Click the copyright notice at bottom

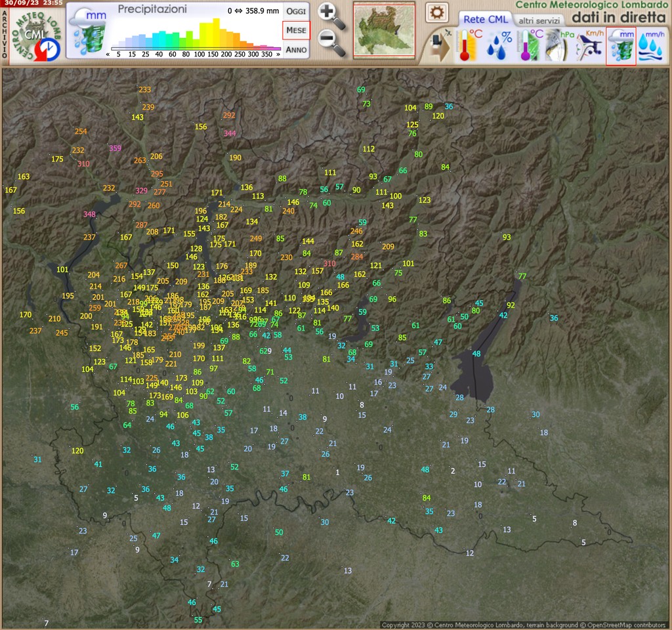click(x=523, y=625)
